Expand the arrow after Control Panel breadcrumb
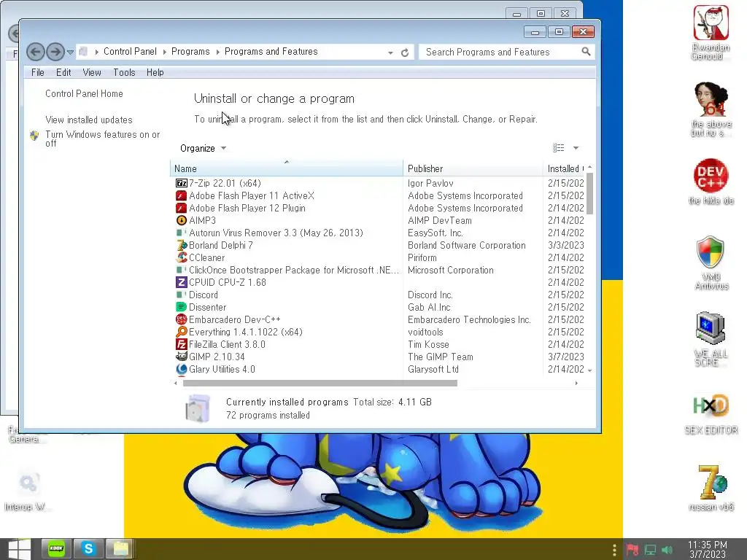Viewport: 747px width, 560px height. (x=164, y=52)
